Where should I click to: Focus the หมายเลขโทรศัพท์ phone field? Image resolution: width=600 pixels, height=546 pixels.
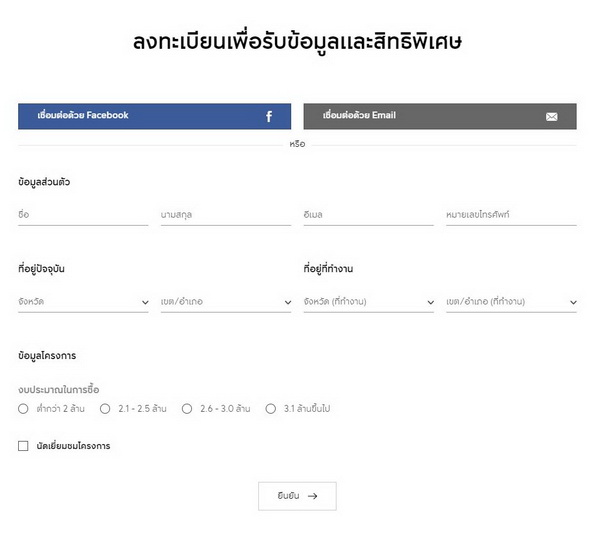tap(511, 214)
